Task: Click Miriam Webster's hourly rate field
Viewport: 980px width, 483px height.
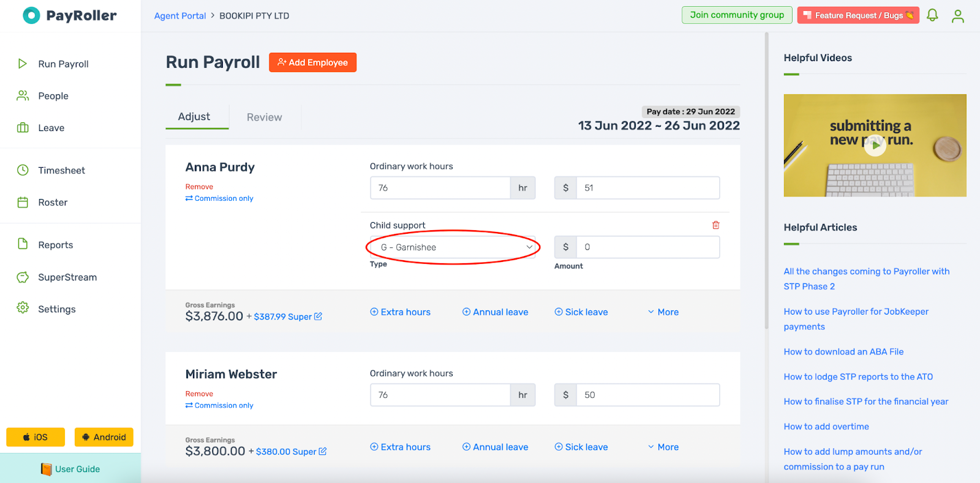Action: coord(648,395)
